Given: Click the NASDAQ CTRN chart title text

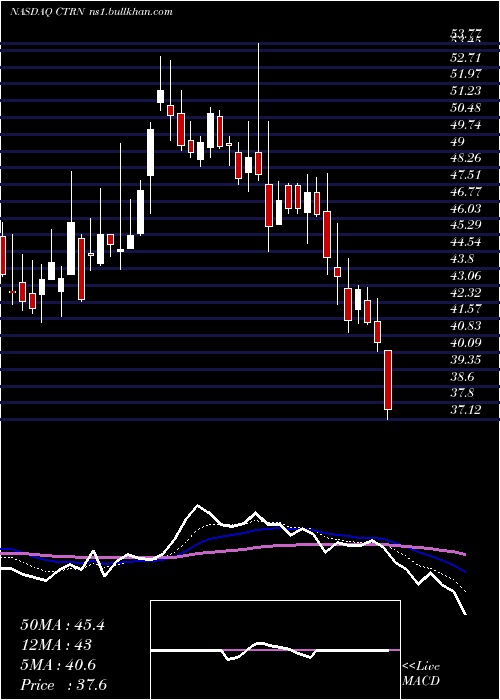Looking at the screenshot, I should (x=45, y=12).
